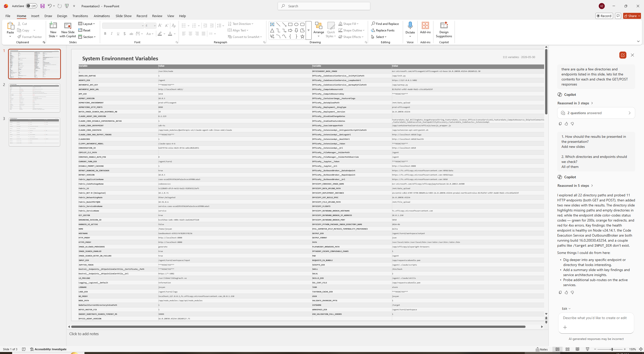Center the paragraph text
644x354 pixels.
[190, 34]
